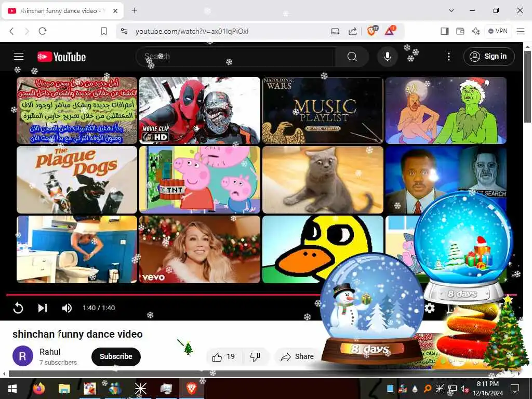Go to the YouTube home logo

[x=62, y=57]
